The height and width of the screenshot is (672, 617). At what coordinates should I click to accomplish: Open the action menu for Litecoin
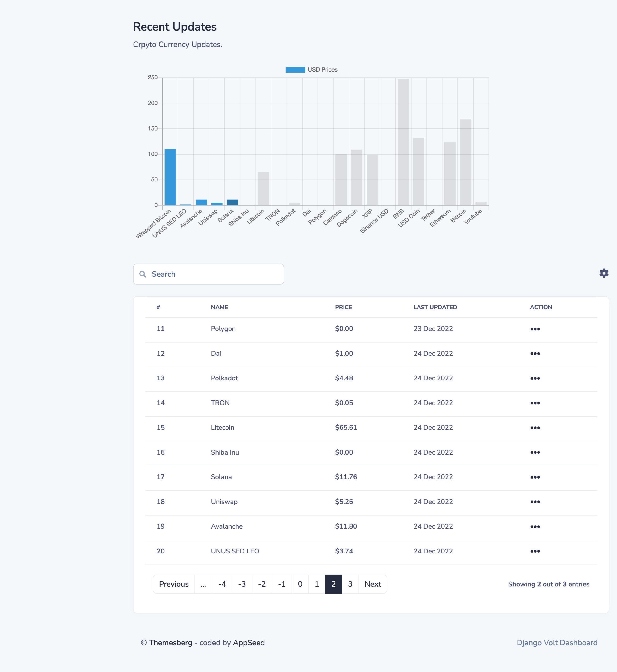pyautogui.click(x=535, y=428)
